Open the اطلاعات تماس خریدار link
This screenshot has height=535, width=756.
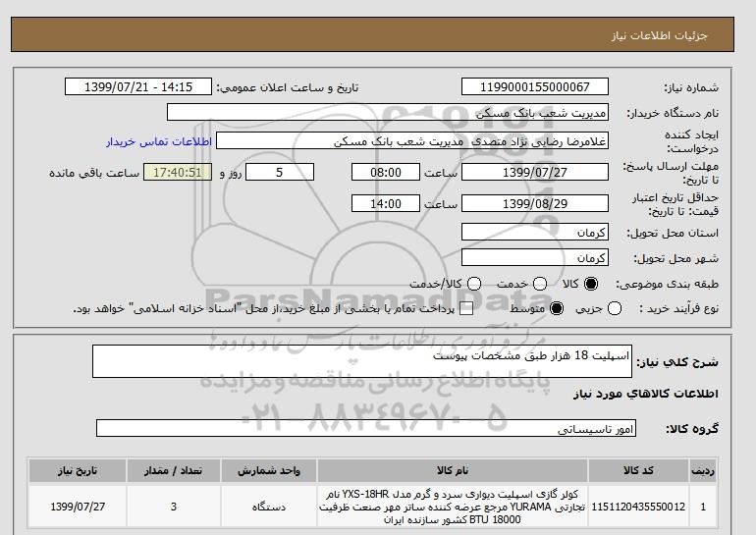click(x=159, y=141)
